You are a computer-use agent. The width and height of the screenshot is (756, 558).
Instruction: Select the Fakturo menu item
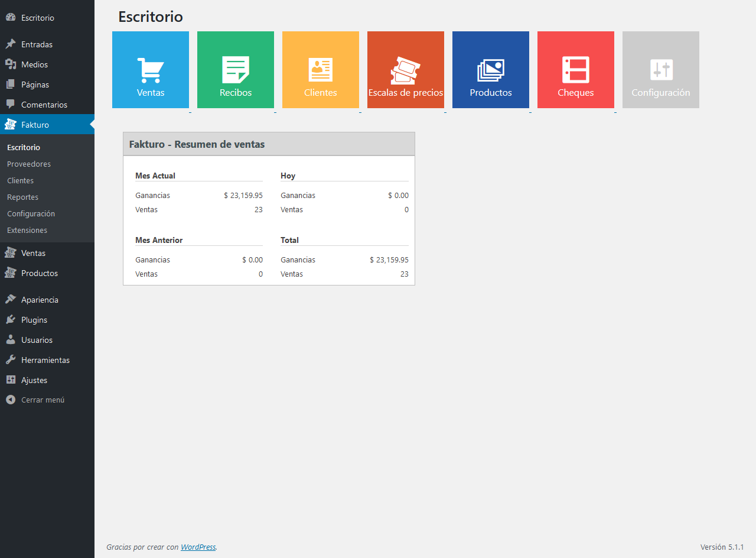click(x=47, y=125)
